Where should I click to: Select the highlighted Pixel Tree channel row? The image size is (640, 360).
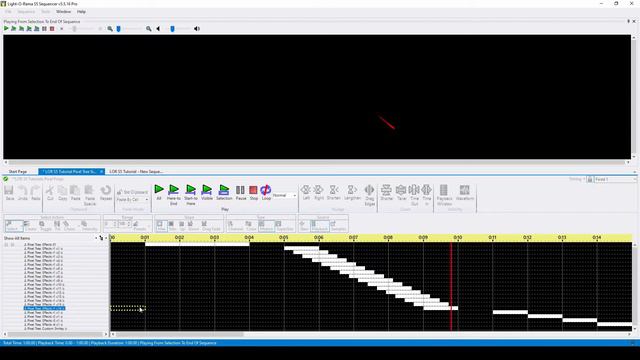[x=44, y=308]
